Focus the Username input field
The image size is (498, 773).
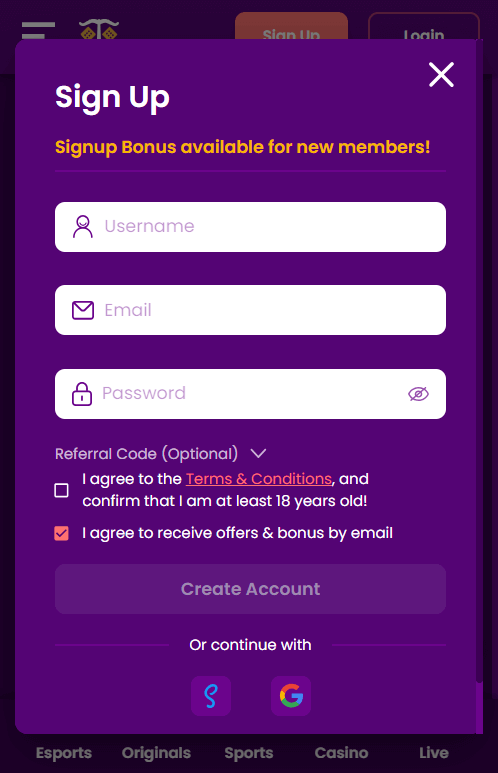[x=250, y=227]
